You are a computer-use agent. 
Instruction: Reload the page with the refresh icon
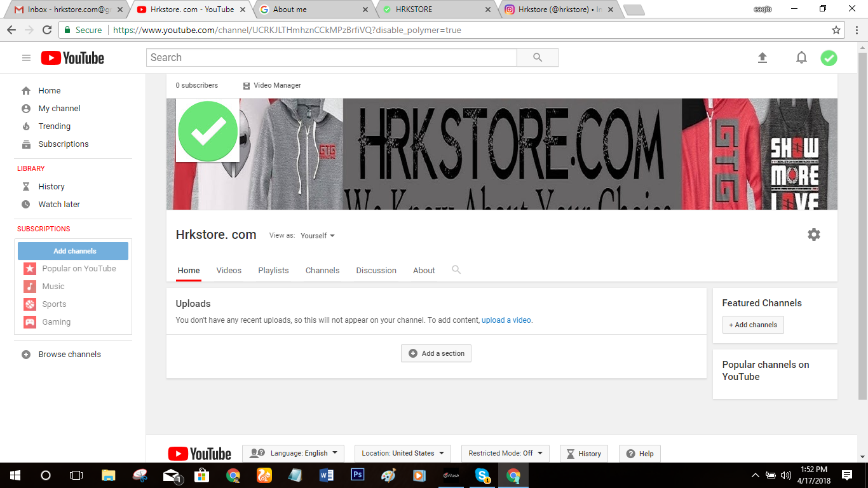pos(46,30)
